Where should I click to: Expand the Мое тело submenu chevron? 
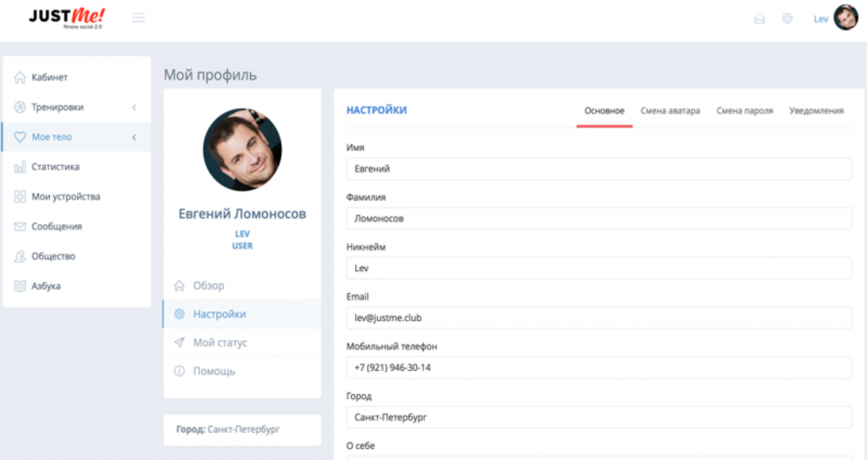pos(134,137)
